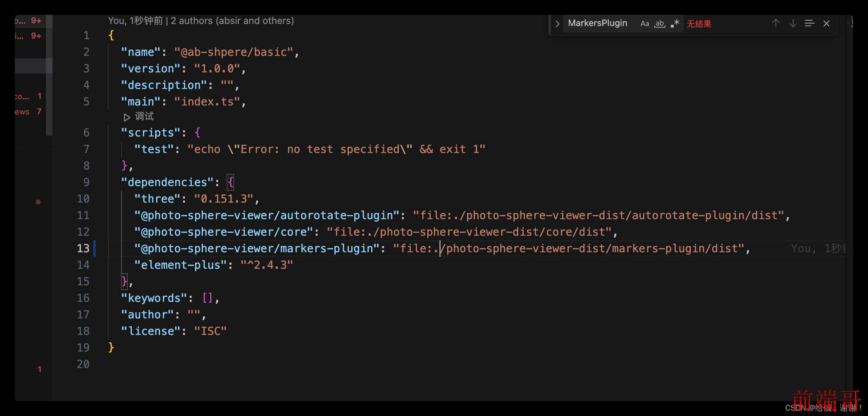Click the "index.ts" main value

207,102
